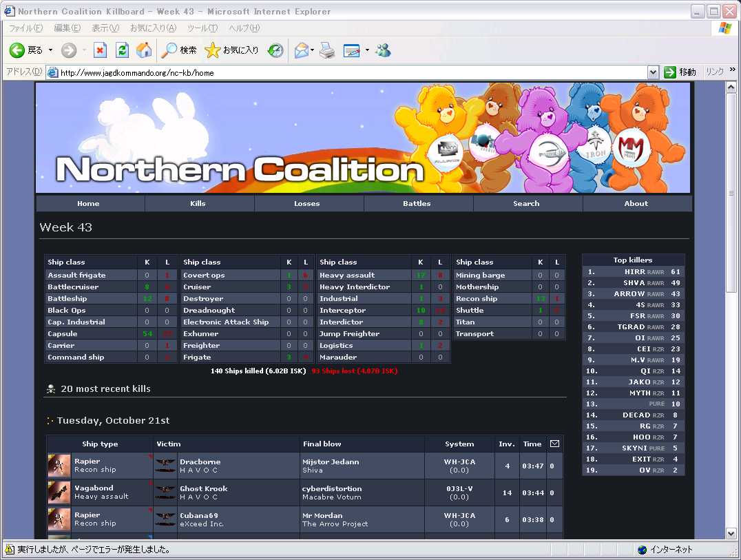Open the About navigation tab

[636, 204]
